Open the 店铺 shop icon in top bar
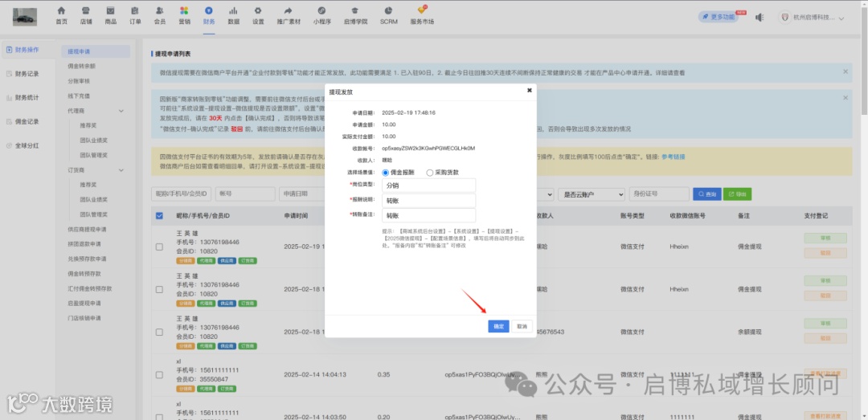The height and width of the screenshot is (420, 868). 85,10
